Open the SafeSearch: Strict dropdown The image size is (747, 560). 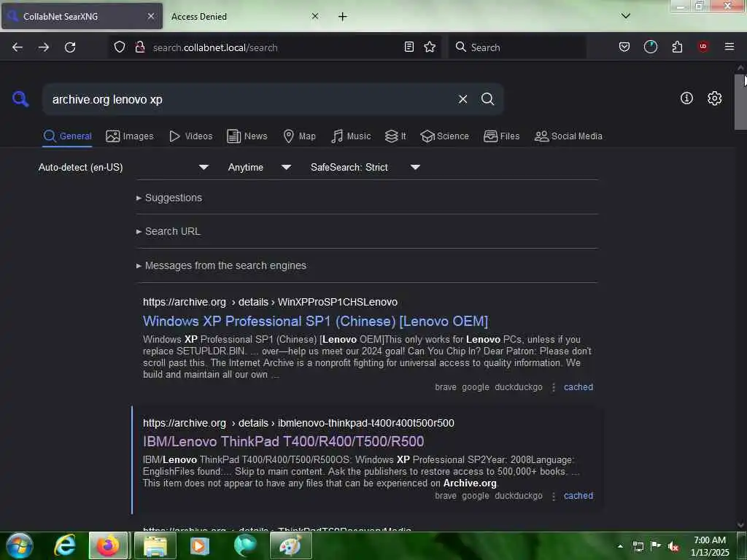[365, 167]
